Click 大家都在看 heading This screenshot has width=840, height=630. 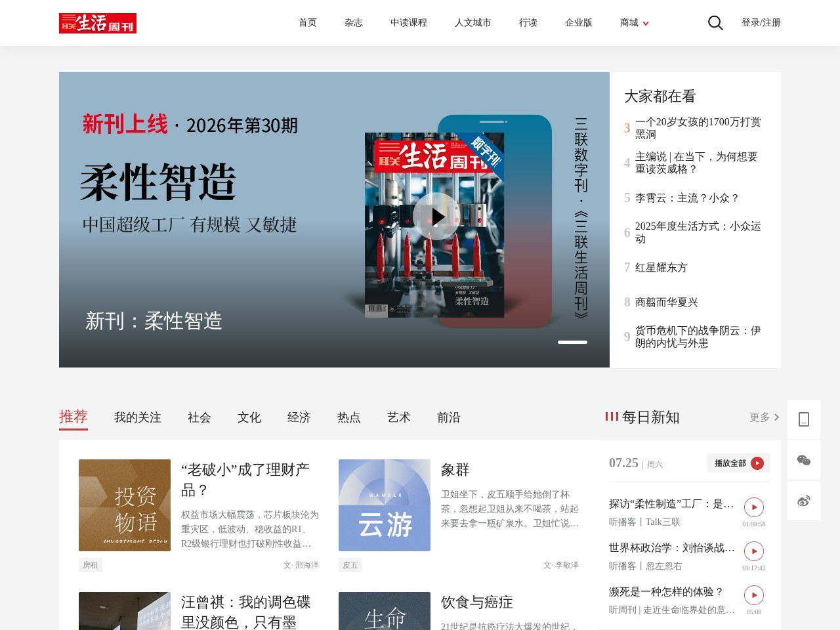[660, 96]
